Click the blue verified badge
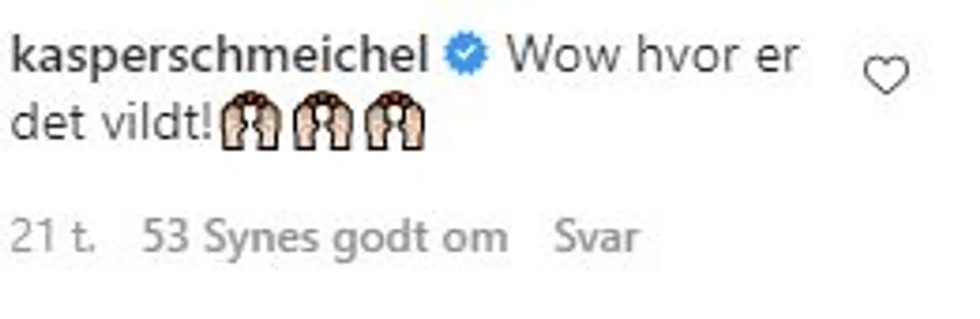Screen dimensions: 980x319 [467, 54]
